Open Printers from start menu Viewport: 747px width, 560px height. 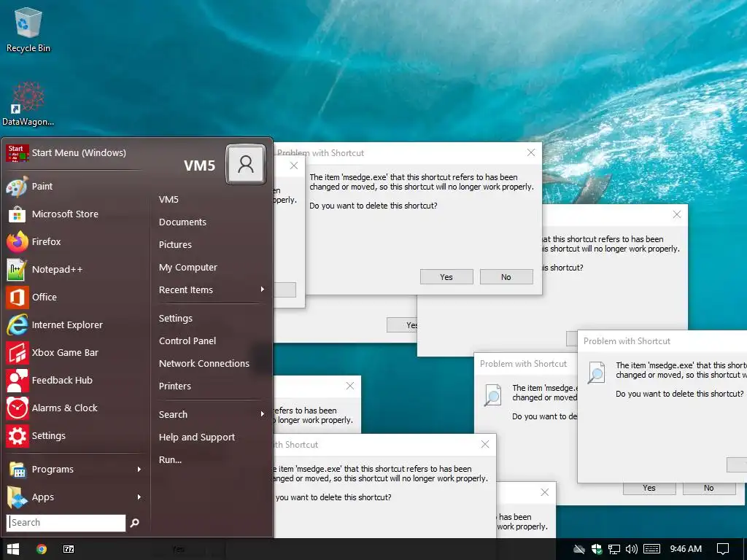(x=175, y=386)
